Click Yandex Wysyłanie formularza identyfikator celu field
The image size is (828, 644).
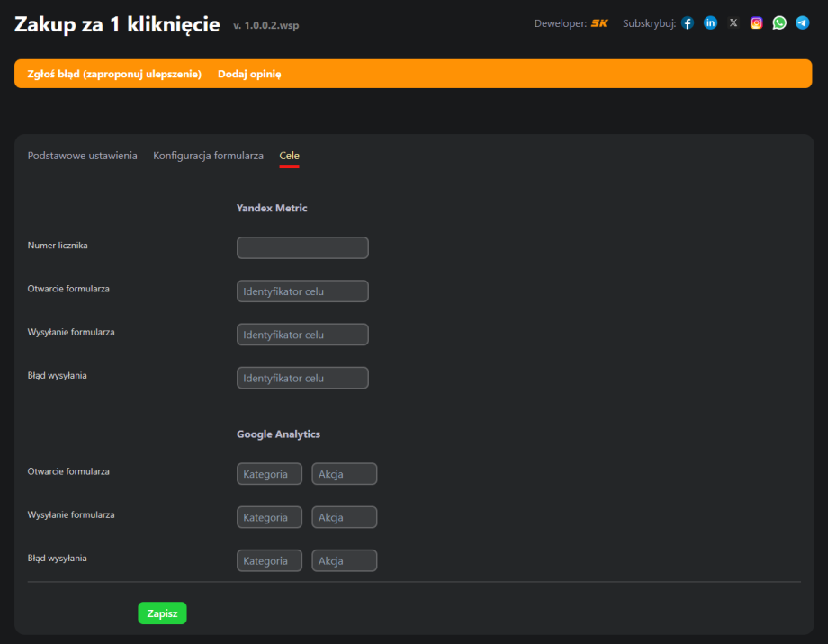pyautogui.click(x=302, y=335)
